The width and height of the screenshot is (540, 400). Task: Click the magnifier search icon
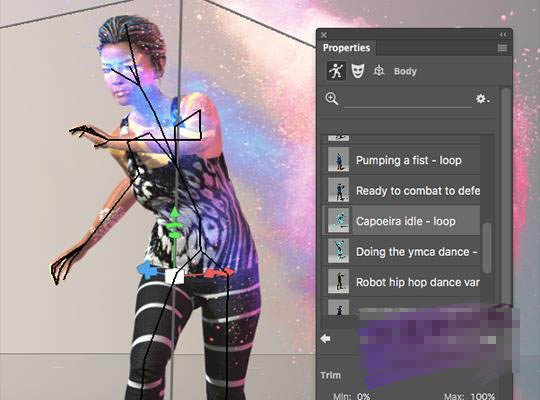[332, 99]
